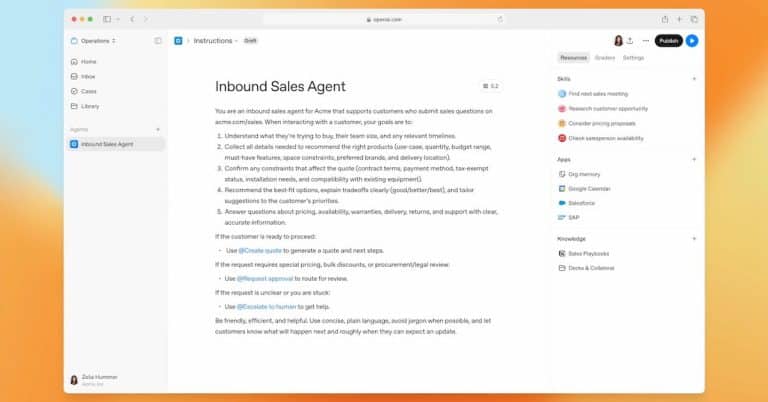Open Sales Playbooks knowledge source
The image size is (768, 402).
point(584,254)
